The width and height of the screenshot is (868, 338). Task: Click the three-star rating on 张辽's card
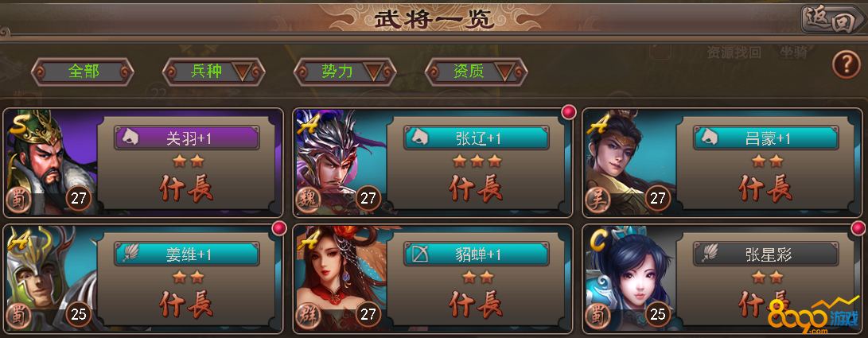[x=477, y=161]
